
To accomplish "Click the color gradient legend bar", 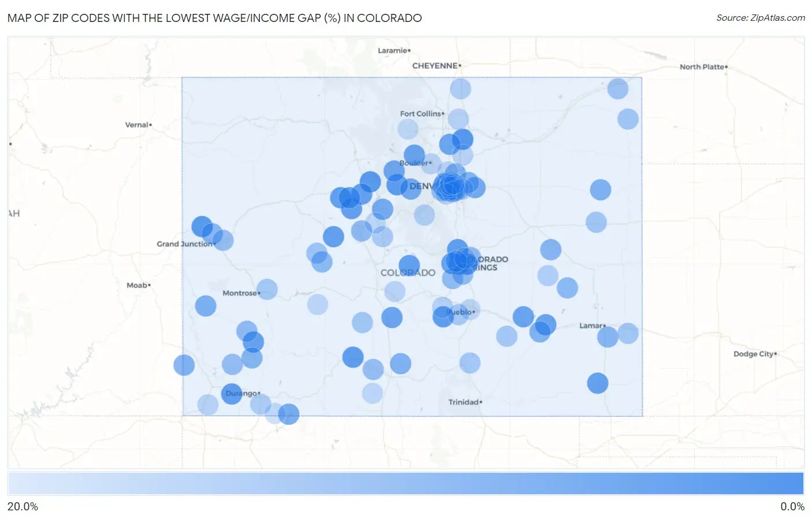I will click(405, 484).
